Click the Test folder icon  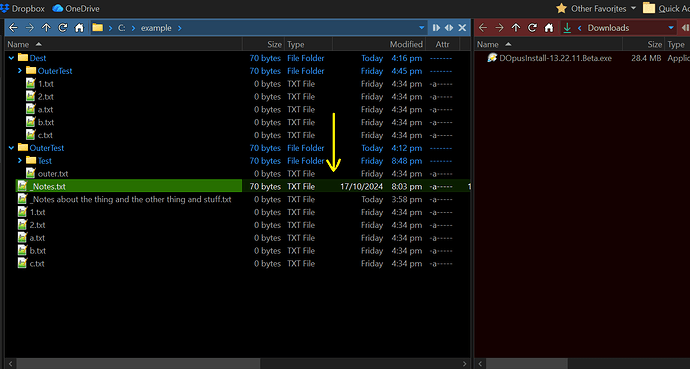(31, 161)
